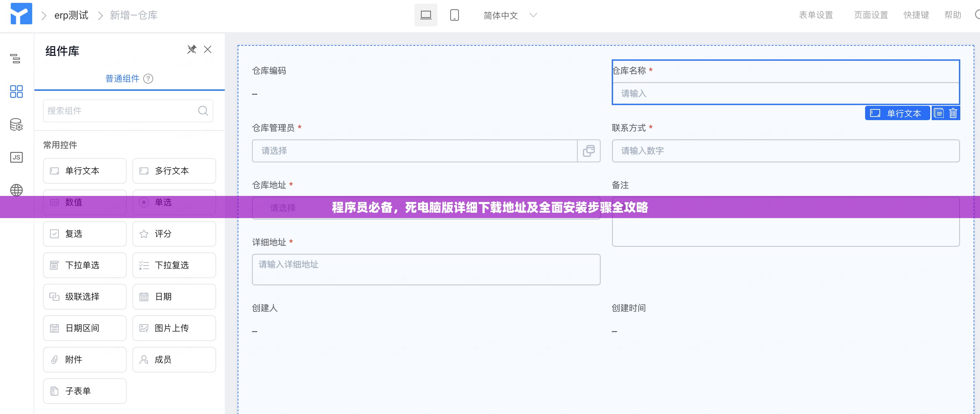Click the 新增-仓库 breadcrumb
Viewport: 980px width, 414px height.
tap(134, 15)
